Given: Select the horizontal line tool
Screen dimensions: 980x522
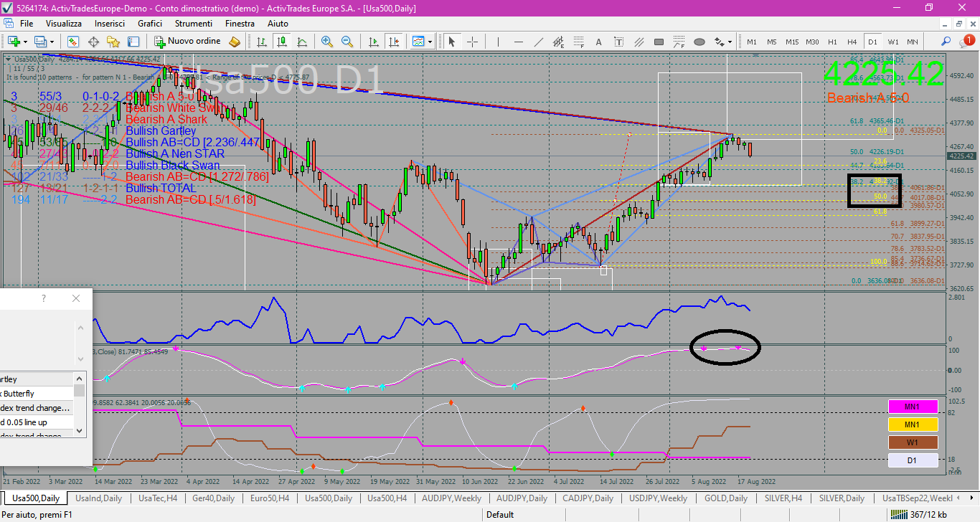Looking at the screenshot, I should [x=519, y=42].
